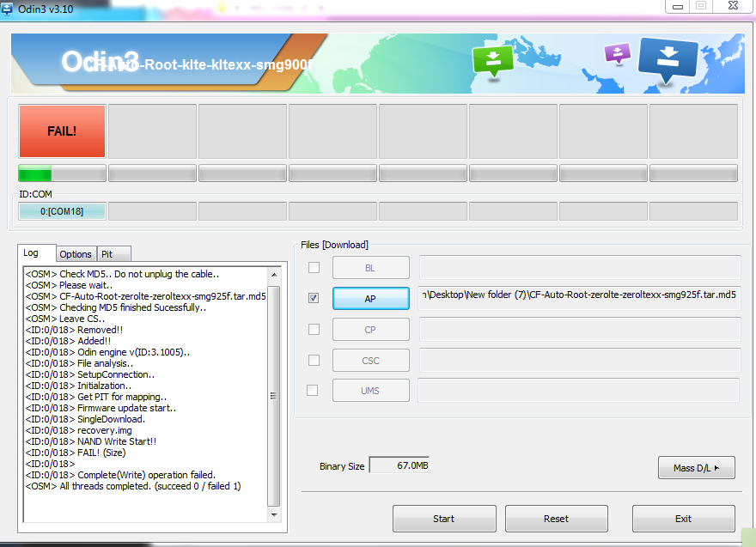Click the purple download icon in banner
The height and width of the screenshot is (547, 756).
(x=618, y=53)
